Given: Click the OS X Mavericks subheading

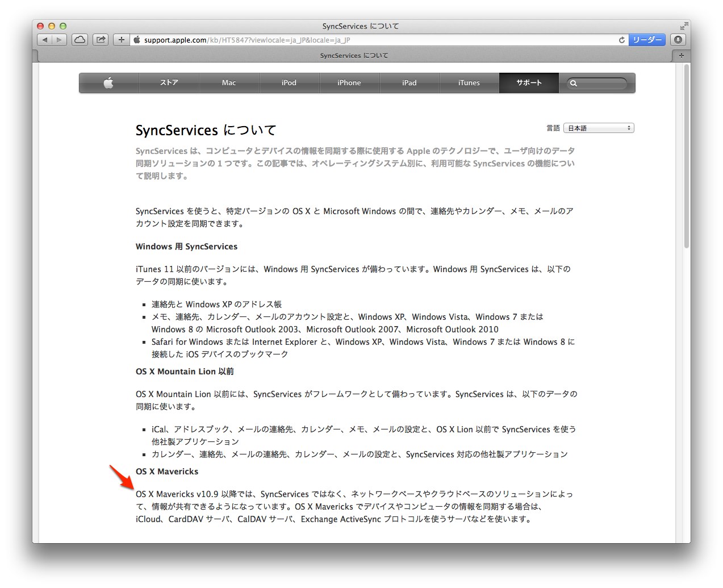Looking at the screenshot, I should 167,472.
